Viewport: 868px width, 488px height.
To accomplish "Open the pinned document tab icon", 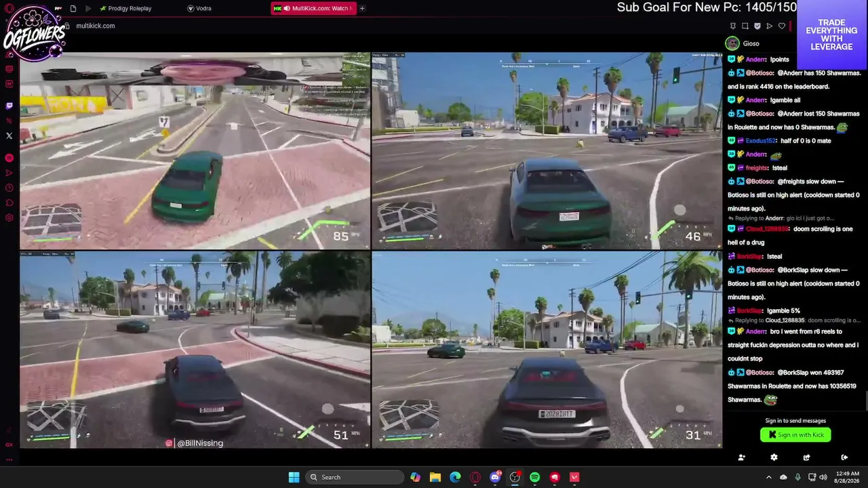I will pyautogui.click(x=73, y=8).
